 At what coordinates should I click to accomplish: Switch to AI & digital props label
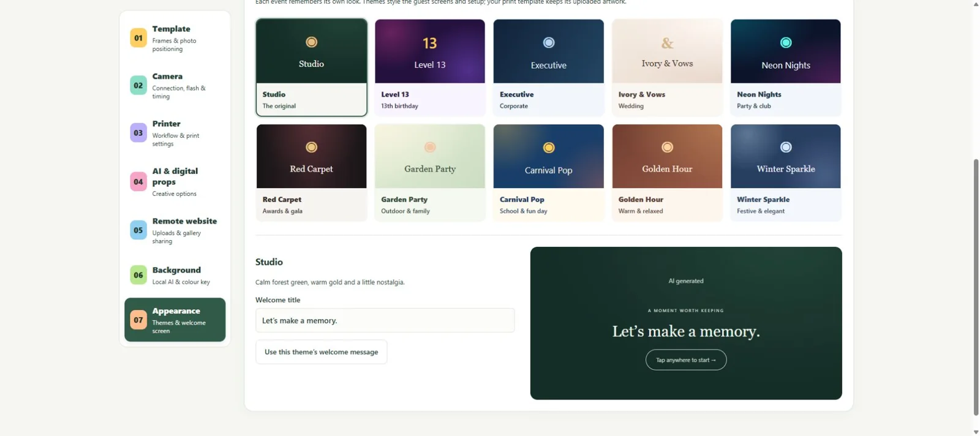coord(175,176)
